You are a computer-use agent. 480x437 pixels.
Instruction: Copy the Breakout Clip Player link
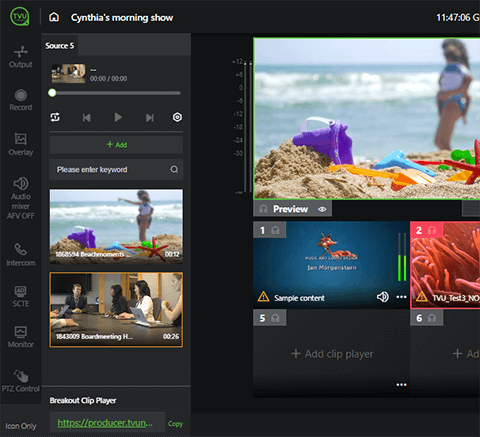point(175,424)
